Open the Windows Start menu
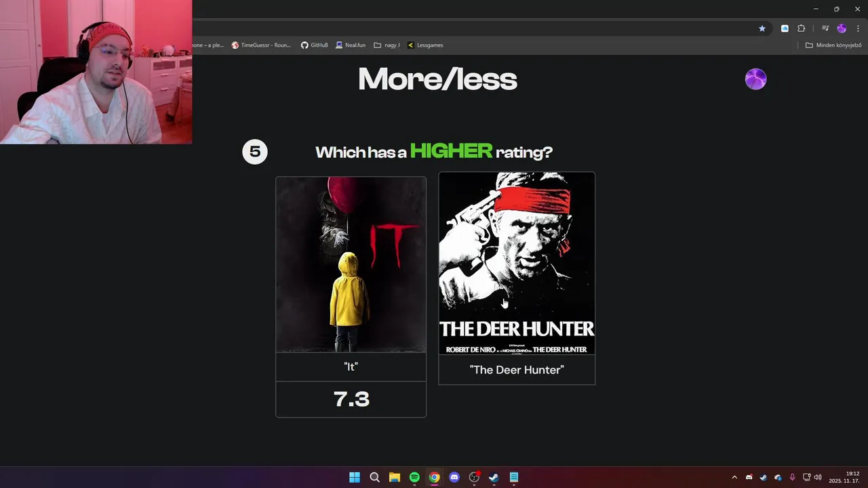868x488 pixels. 355,477
